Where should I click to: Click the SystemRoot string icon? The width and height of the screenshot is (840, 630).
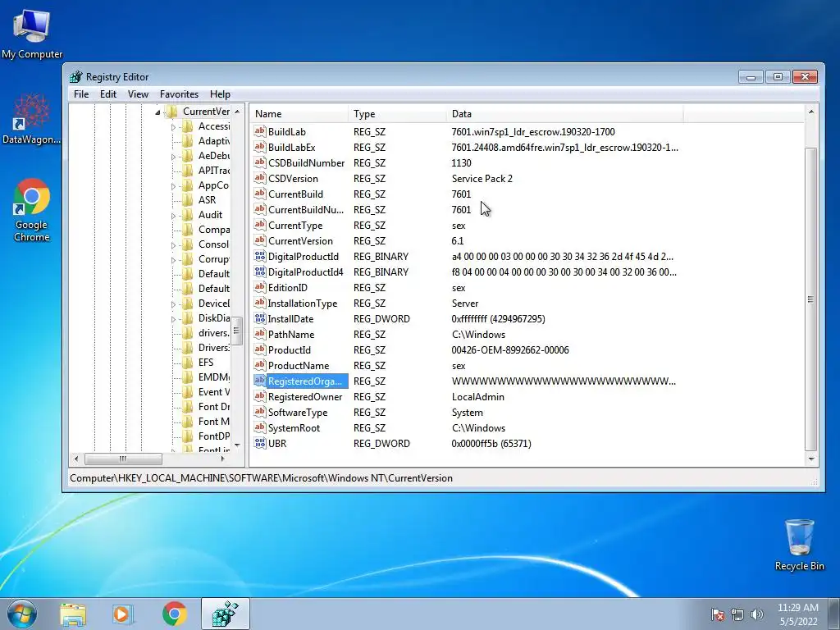pos(260,427)
